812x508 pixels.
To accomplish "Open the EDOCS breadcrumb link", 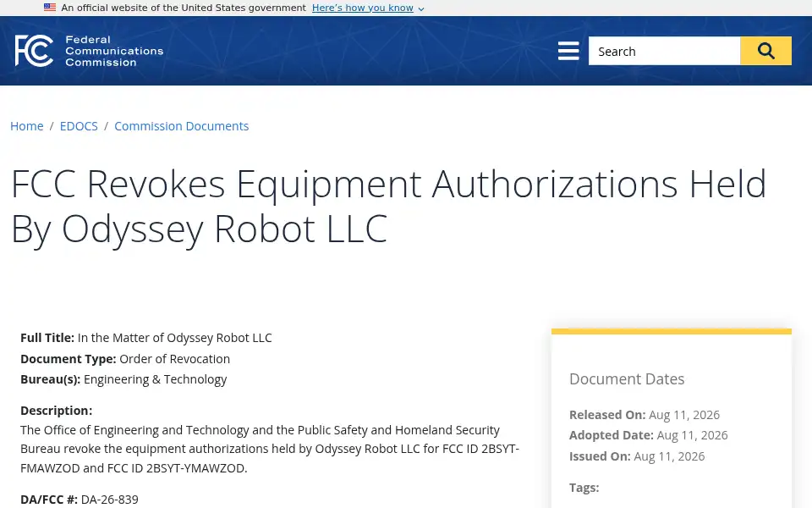I will coord(79,126).
